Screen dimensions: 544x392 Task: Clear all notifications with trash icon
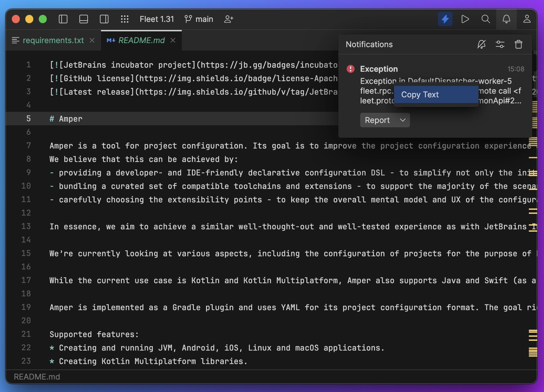(x=518, y=44)
